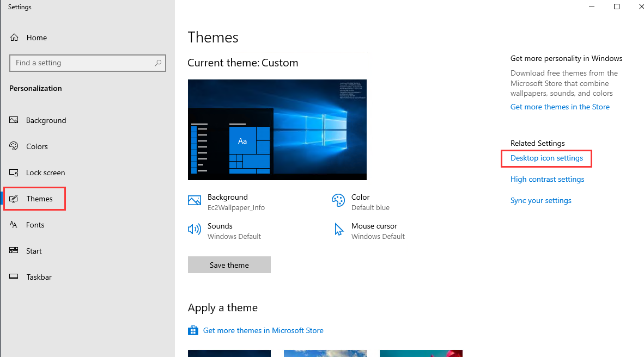Select Lock screen label

coord(46,173)
